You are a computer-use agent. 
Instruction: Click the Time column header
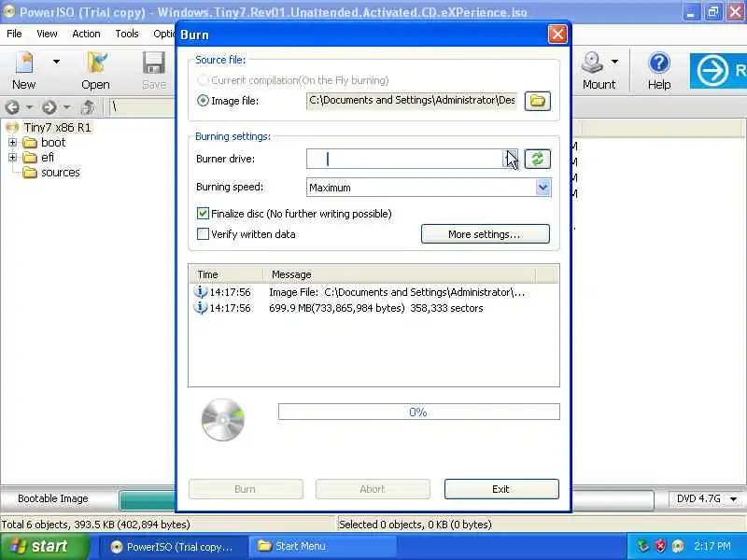226,274
